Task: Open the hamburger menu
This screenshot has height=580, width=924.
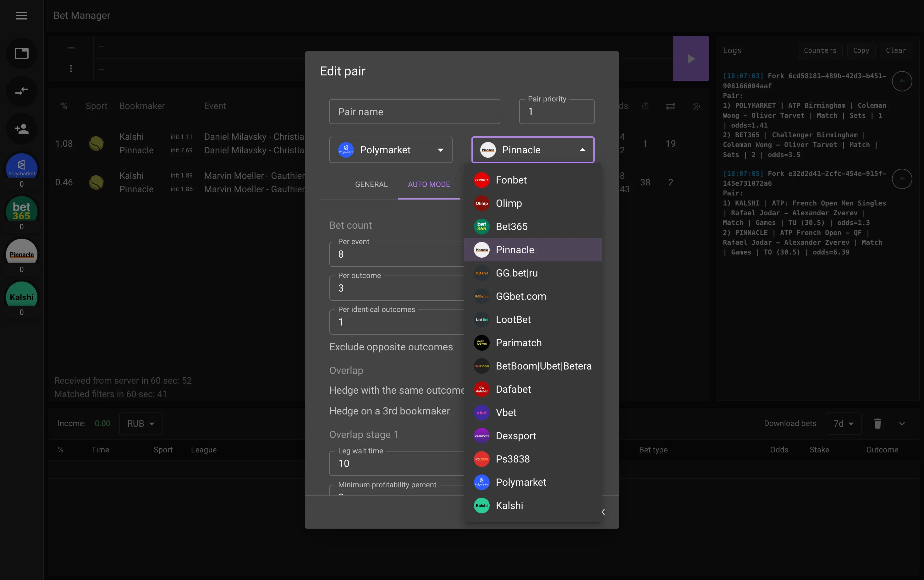Action: coord(21,15)
